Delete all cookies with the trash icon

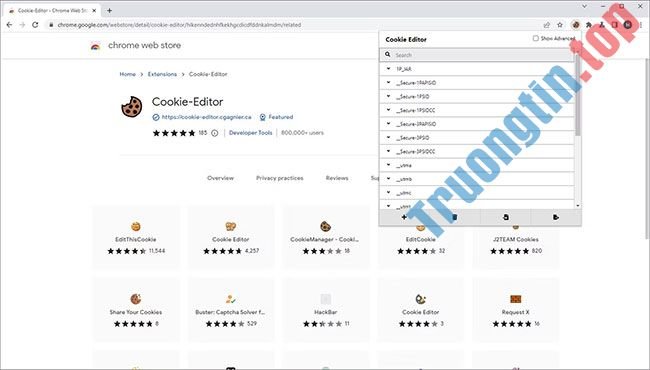pyautogui.click(x=454, y=217)
